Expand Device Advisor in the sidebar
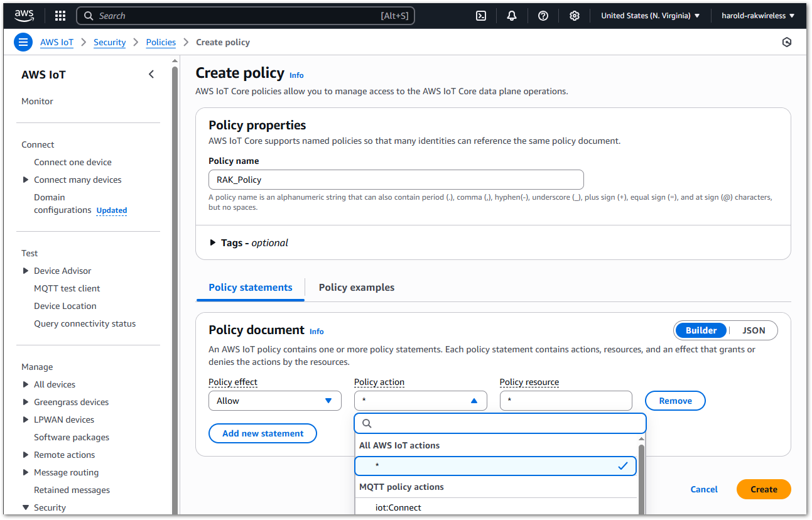Screen dimensions: 812x520 pyautogui.click(x=25, y=270)
